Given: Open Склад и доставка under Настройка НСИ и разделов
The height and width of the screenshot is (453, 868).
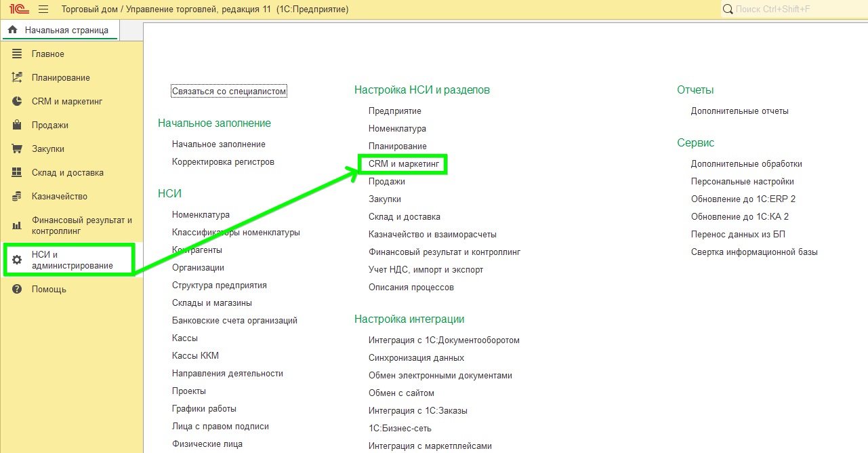Looking at the screenshot, I should (x=405, y=217).
